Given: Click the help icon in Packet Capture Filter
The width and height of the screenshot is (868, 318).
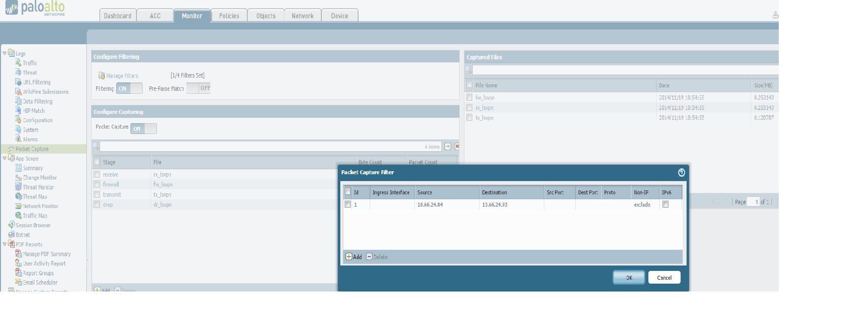Looking at the screenshot, I should [x=681, y=172].
